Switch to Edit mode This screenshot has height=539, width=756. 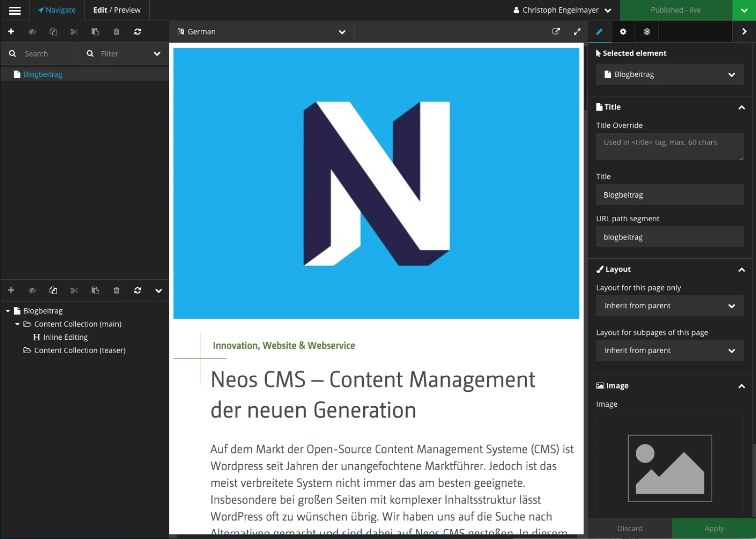[x=100, y=10]
